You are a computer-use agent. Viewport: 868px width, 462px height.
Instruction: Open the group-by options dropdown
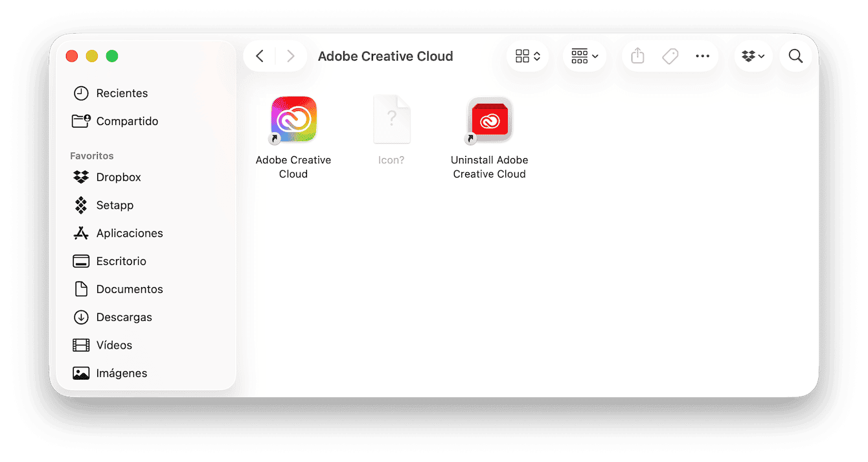585,56
